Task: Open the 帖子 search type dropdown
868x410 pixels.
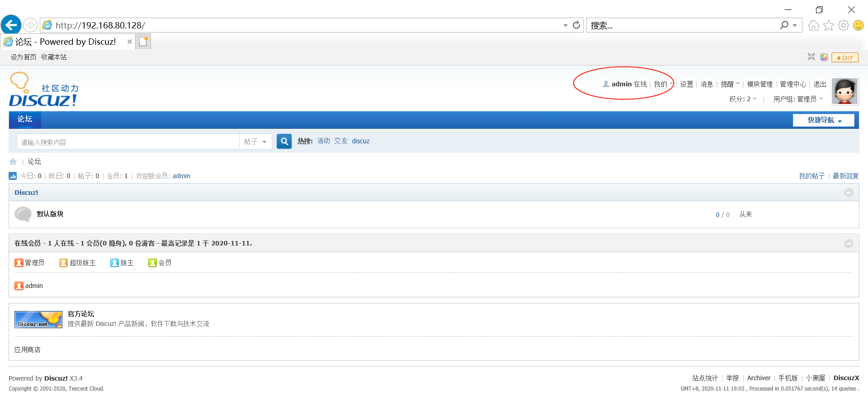Action: 255,141
